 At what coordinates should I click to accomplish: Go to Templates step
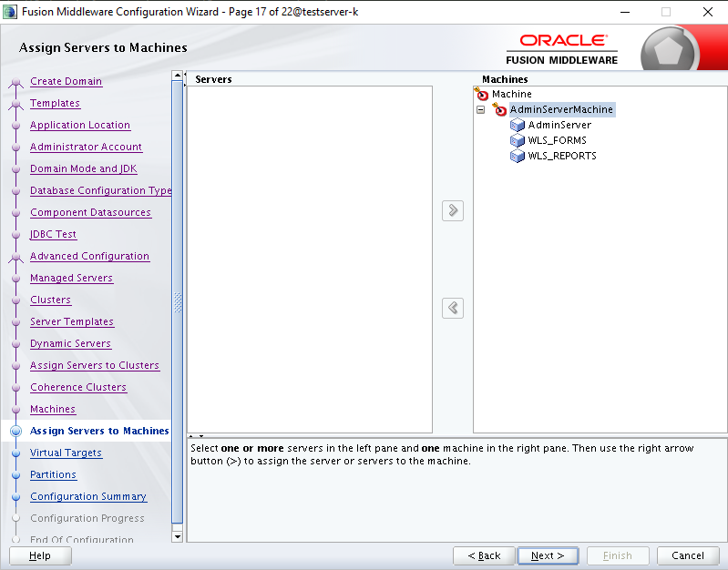coord(55,103)
